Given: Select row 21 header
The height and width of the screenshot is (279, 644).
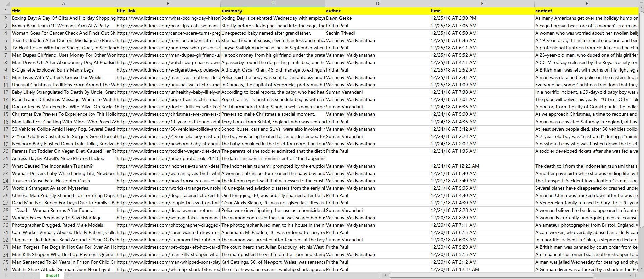Looking at the screenshot, I should coord(5,158).
